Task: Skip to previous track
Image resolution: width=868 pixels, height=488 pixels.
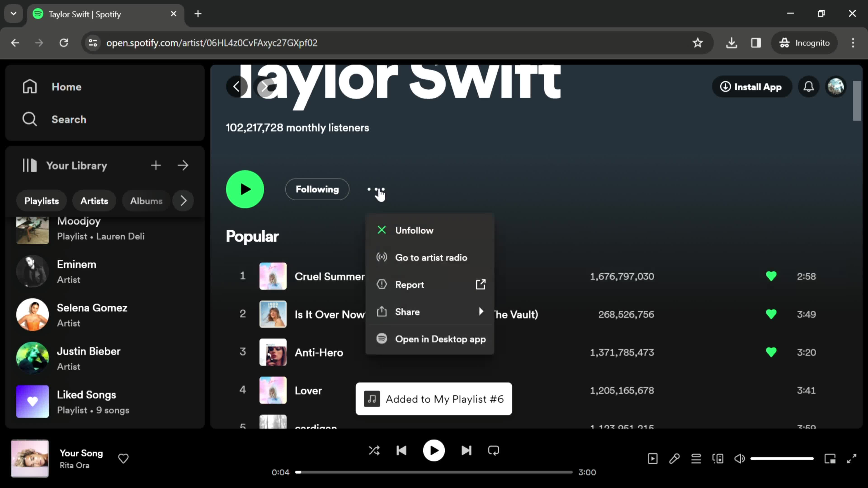Action: [401, 451]
